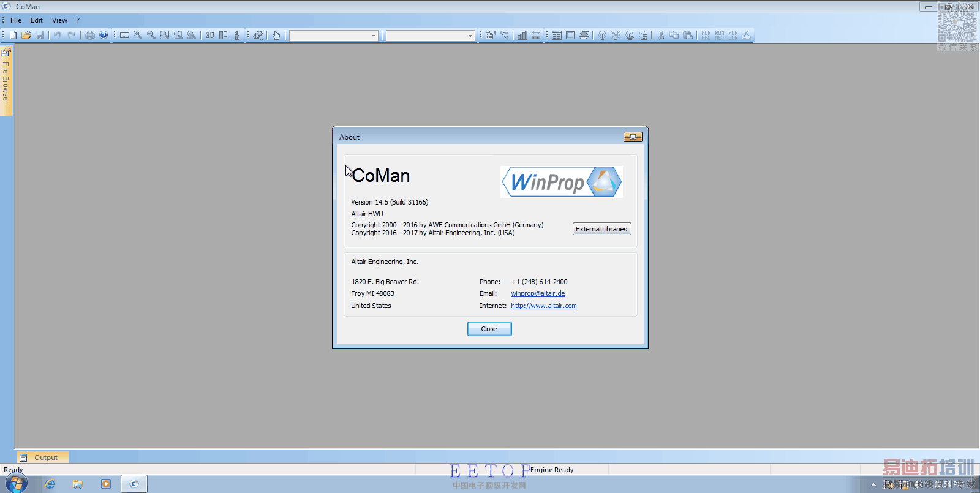
Task: Open the Edit menu
Action: [37, 20]
